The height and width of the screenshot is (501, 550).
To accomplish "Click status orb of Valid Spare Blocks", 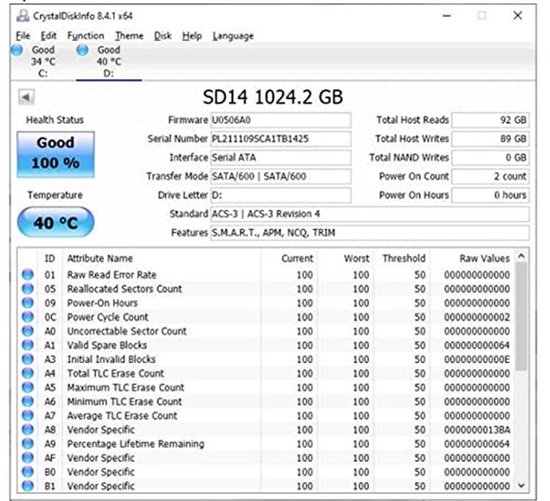I will tap(28, 345).
